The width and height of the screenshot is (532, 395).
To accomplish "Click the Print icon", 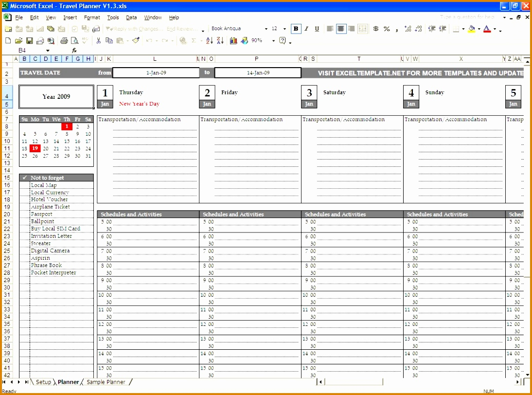I will coord(64,41).
